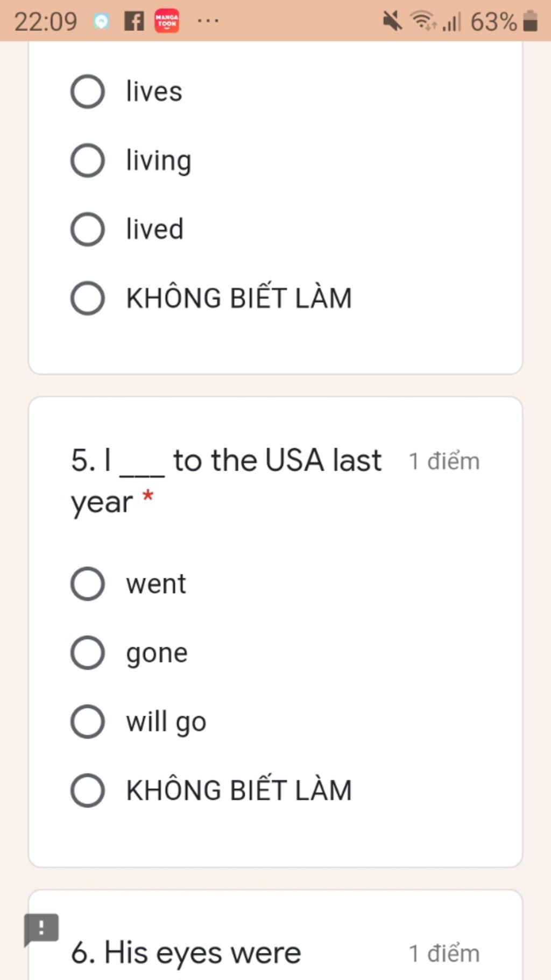
Task: Tap the three-dot more notifications icon
Action: pyautogui.click(x=208, y=22)
